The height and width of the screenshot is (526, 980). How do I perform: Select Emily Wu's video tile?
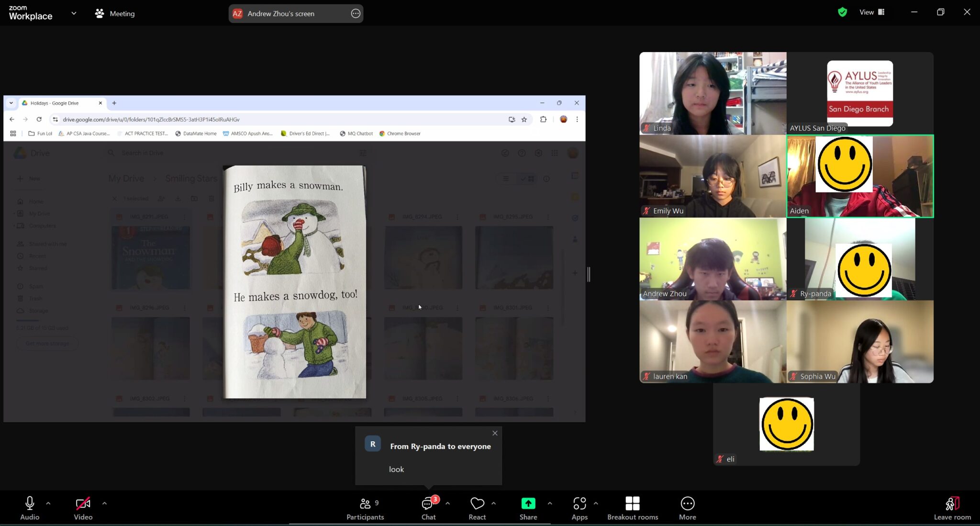tap(713, 176)
